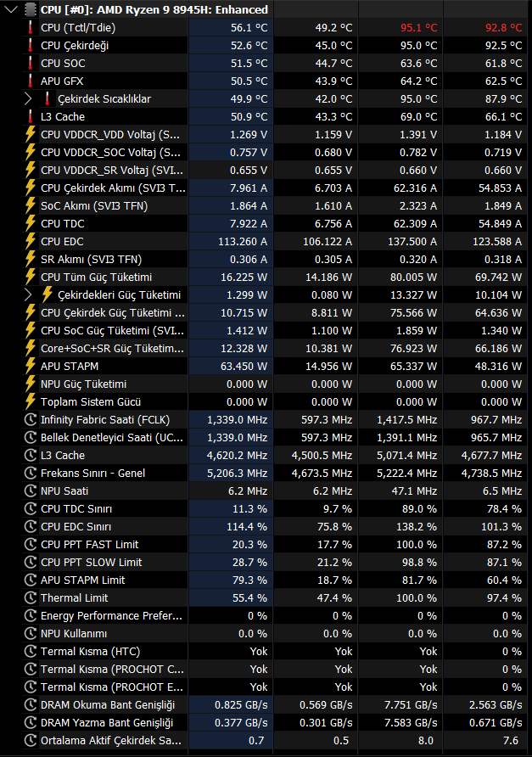Viewport: 532px width, 757px height.
Task: Collapse the CPU [#0] AMD Ryzen 9 node
Action: pyautogui.click(x=11, y=9)
